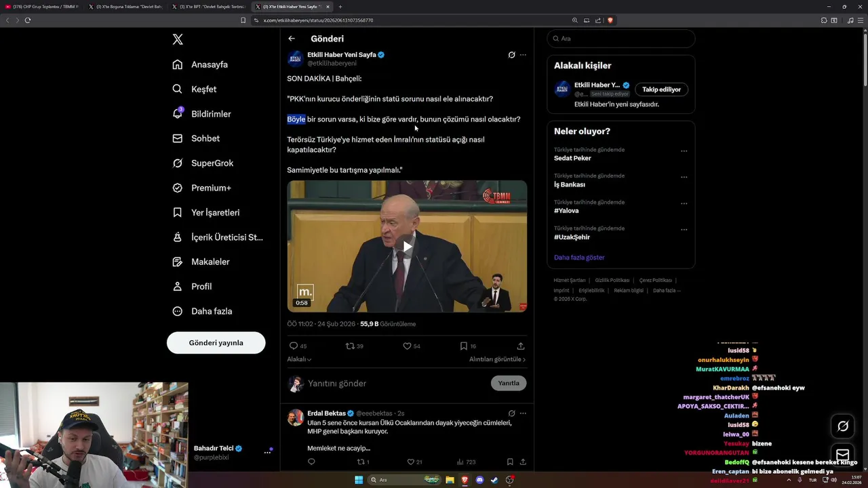Screen dimensions: 868x488
Task: Open Etkili Haber Yeni Sayfa profile name
Action: (x=342, y=55)
